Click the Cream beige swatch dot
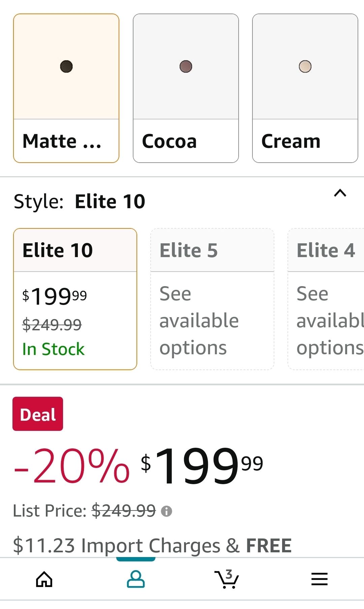Viewport: 364px width, 609px height. click(305, 66)
